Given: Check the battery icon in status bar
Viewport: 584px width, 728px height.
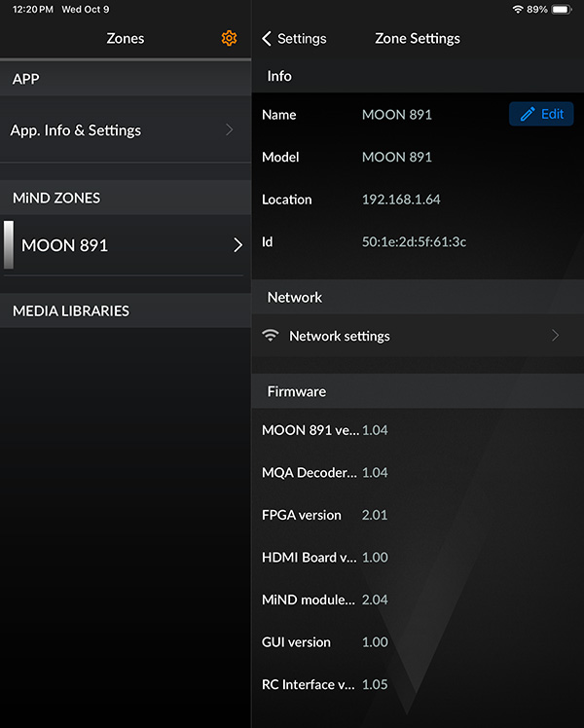Looking at the screenshot, I should 562,10.
